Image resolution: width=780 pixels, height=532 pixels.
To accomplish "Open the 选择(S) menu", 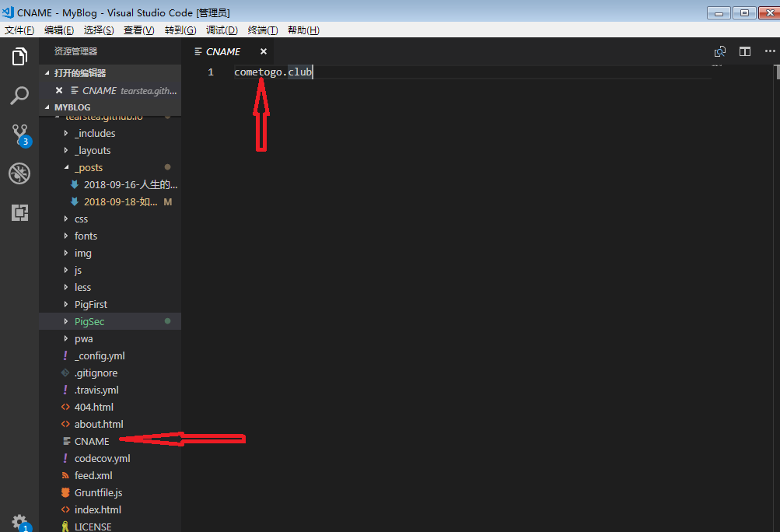I will (99, 30).
